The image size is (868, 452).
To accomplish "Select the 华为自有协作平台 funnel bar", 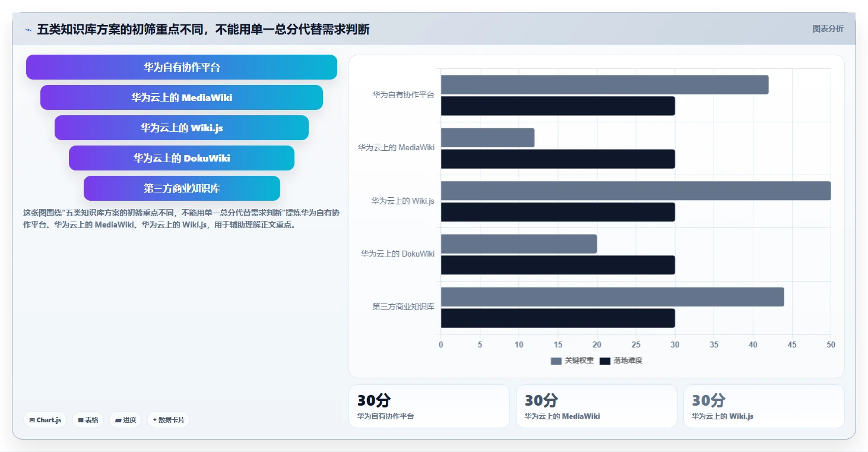I will 182,67.
